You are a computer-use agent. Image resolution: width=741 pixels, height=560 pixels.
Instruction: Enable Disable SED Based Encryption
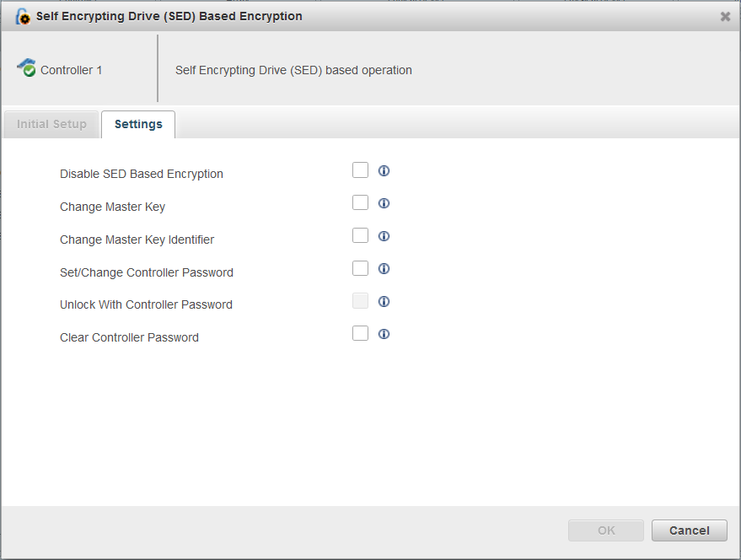360,170
